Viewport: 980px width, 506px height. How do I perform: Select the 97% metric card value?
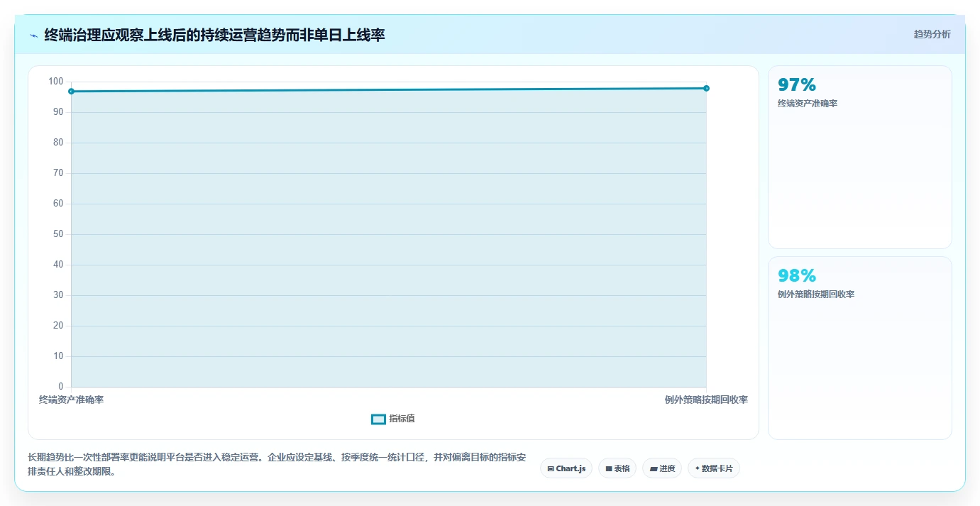point(797,85)
